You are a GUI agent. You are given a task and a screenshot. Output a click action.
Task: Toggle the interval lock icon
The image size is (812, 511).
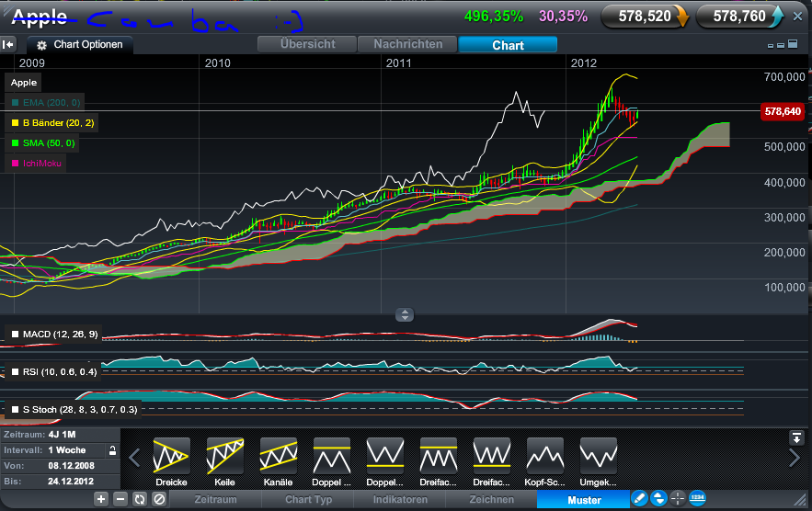(112, 450)
